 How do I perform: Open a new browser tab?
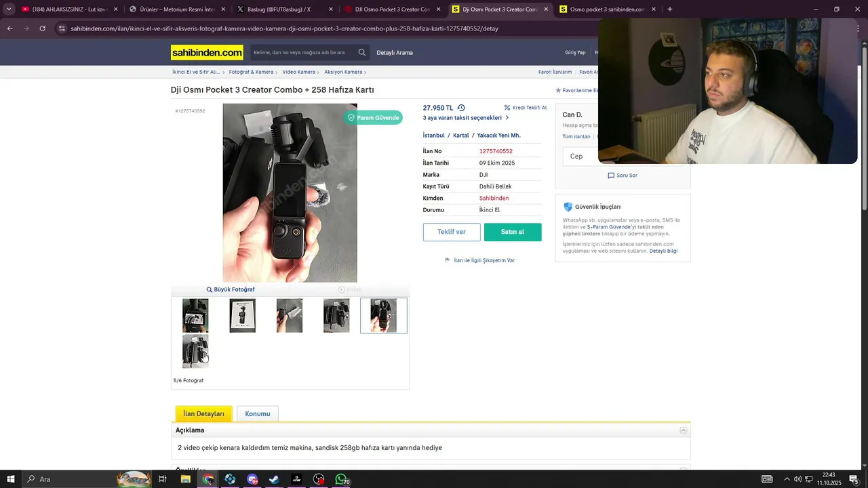(670, 9)
